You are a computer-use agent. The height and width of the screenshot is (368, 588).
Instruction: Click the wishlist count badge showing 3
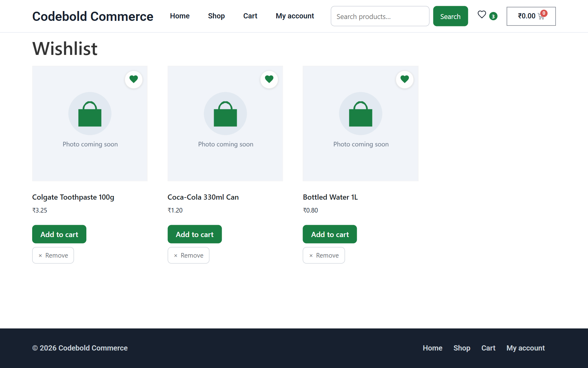[x=493, y=16]
